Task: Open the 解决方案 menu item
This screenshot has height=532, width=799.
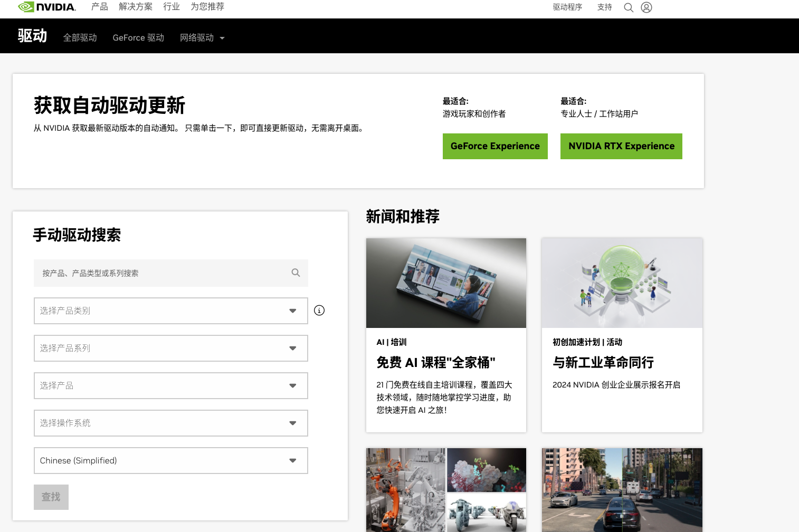Action: point(136,7)
